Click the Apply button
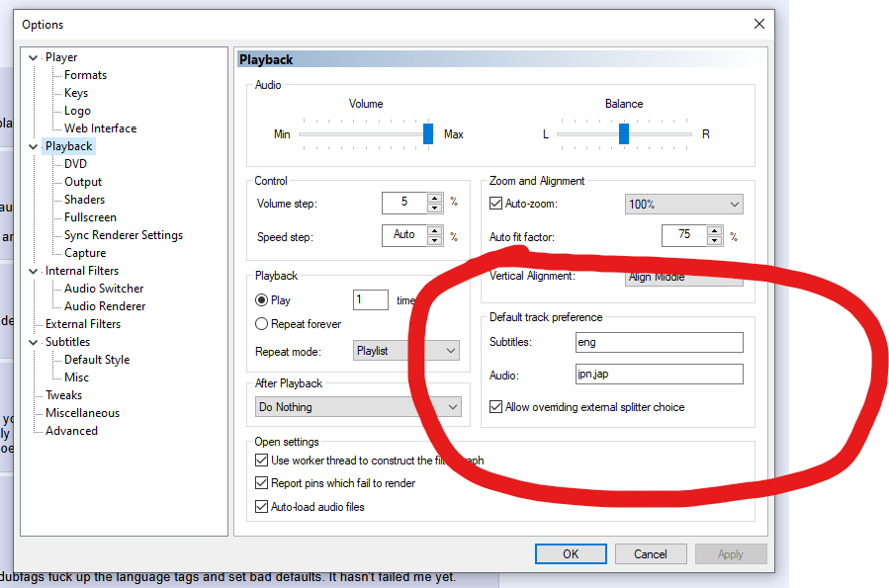The image size is (889, 588). [731, 554]
